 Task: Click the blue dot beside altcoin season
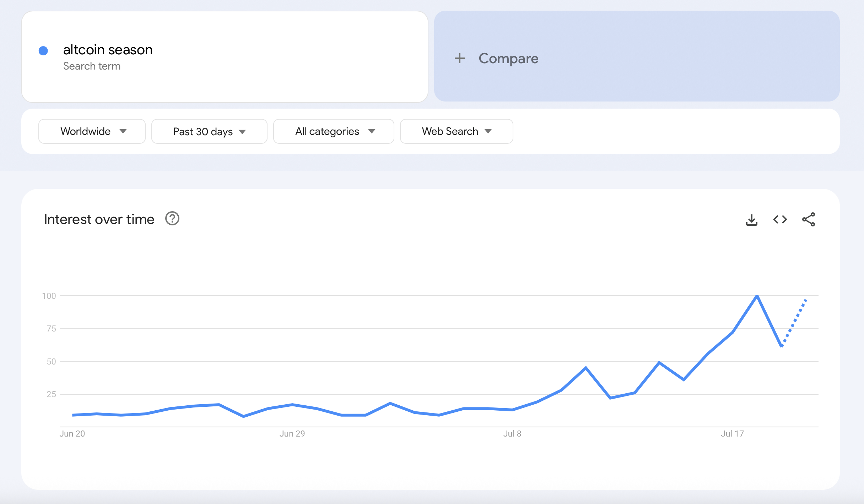click(43, 51)
